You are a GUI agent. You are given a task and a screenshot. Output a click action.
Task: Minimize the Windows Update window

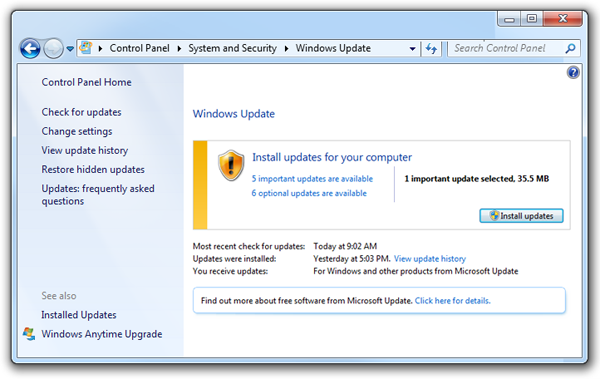[509, 19]
